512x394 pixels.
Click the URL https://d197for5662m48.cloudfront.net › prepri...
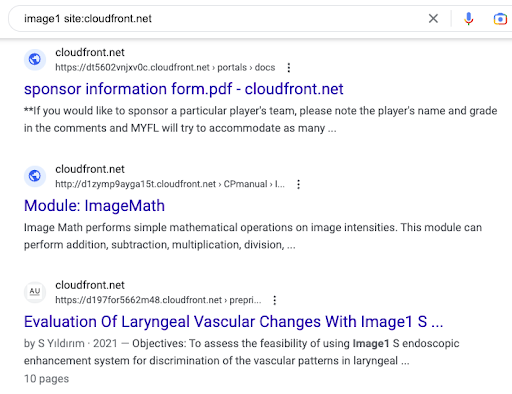[158, 300]
